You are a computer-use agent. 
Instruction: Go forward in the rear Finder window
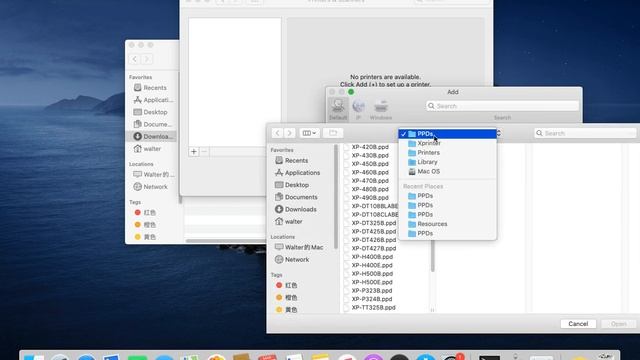[x=147, y=59]
